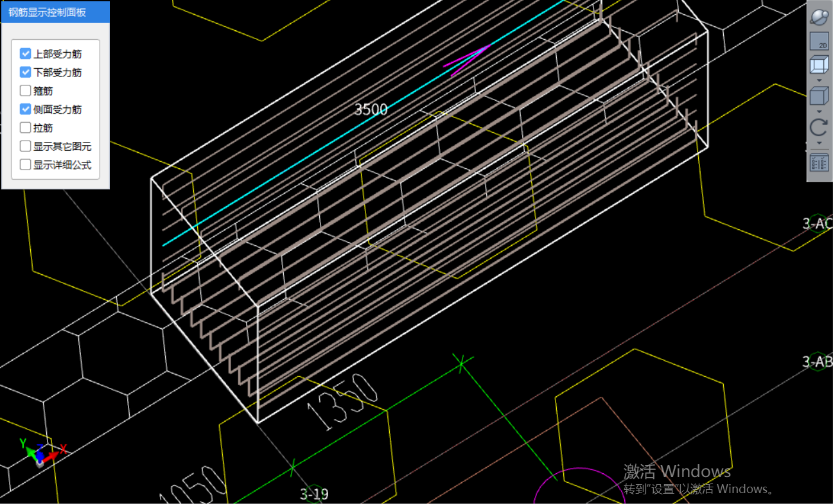Click the 3-19 axis label

[x=314, y=494]
